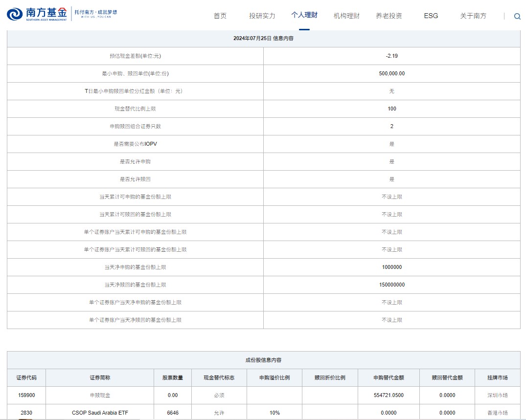The width and height of the screenshot is (526, 420).
Task: Open 养老投资 navigation item
Action: point(389,16)
